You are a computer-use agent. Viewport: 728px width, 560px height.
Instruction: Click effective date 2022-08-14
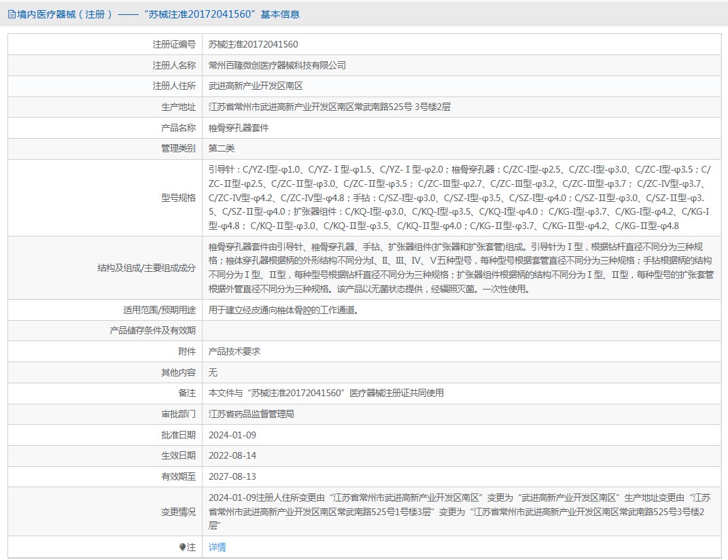tap(232, 455)
